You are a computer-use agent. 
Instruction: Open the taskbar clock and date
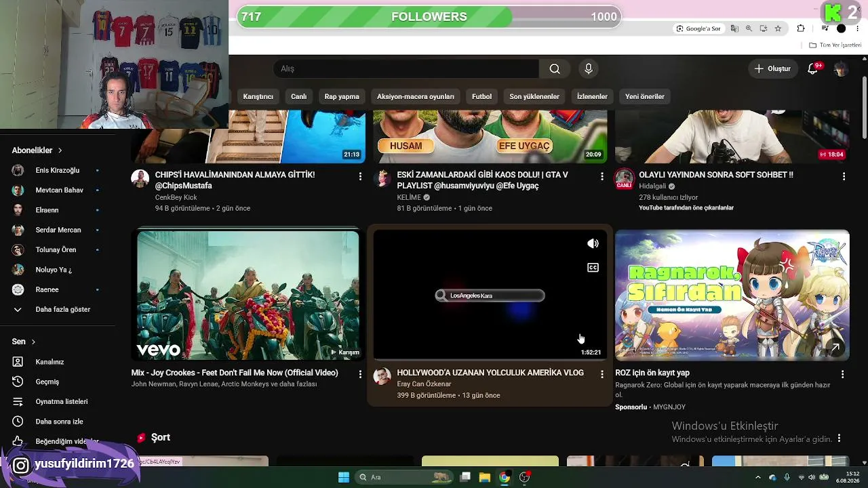point(848,477)
